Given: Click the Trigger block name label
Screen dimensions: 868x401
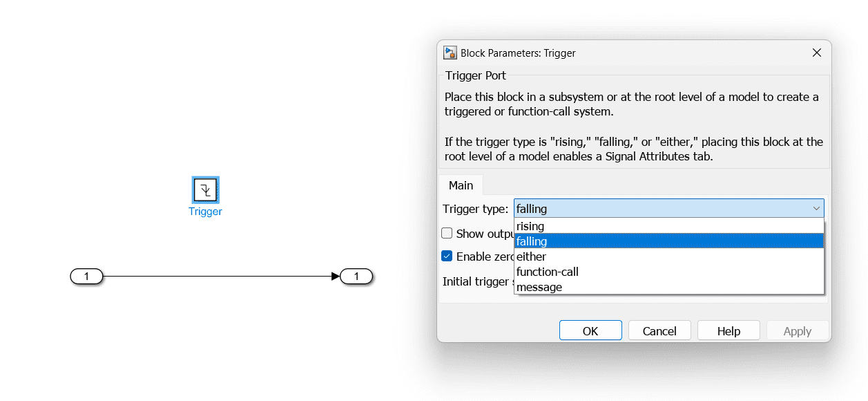Looking at the screenshot, I should (205, 212).
